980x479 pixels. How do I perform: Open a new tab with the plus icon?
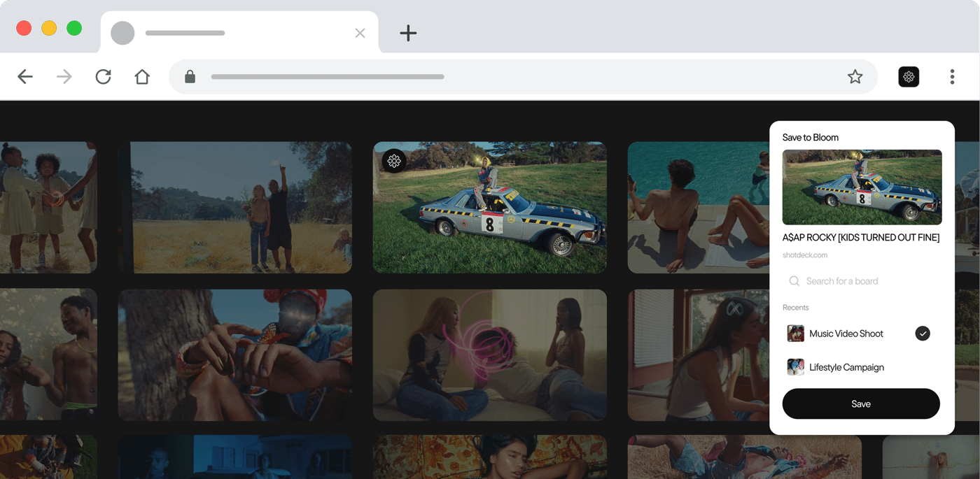(408, 33)
